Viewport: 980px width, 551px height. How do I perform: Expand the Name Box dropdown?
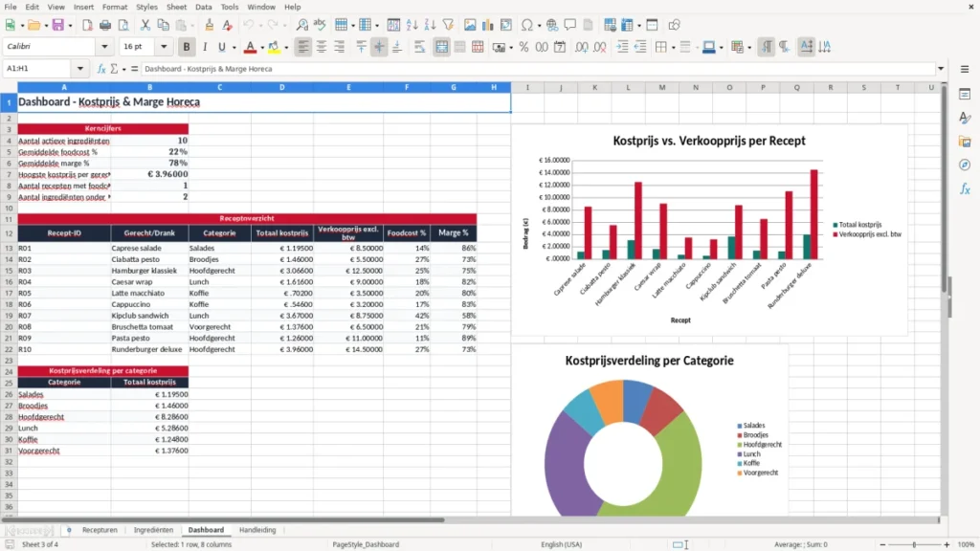[80, 69]
